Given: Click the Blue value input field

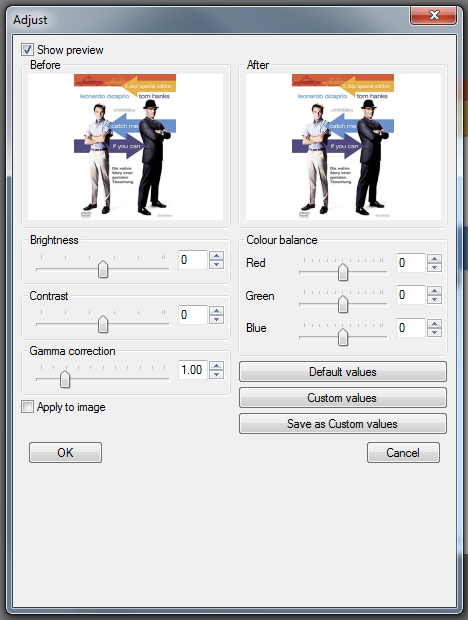Looking at the screenshot, I should point(411,328).
